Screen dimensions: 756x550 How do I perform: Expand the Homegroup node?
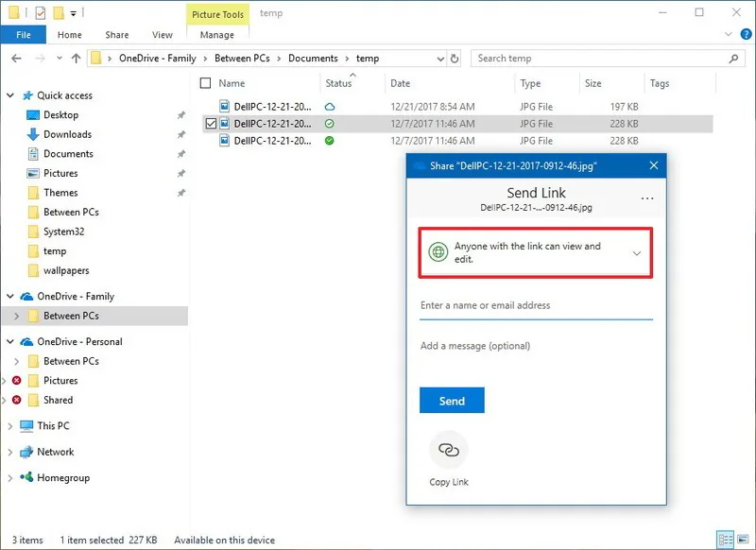pos(10,477)
